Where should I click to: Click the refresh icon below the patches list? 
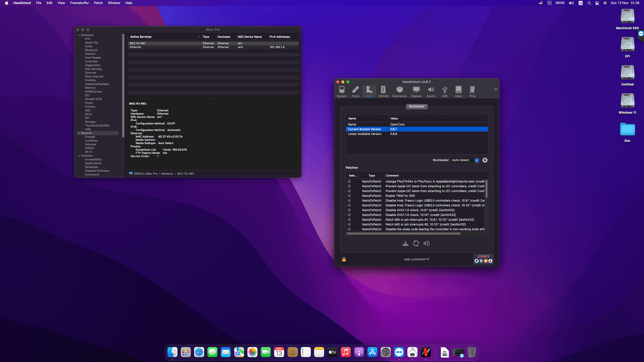click(x=416, y=243)
